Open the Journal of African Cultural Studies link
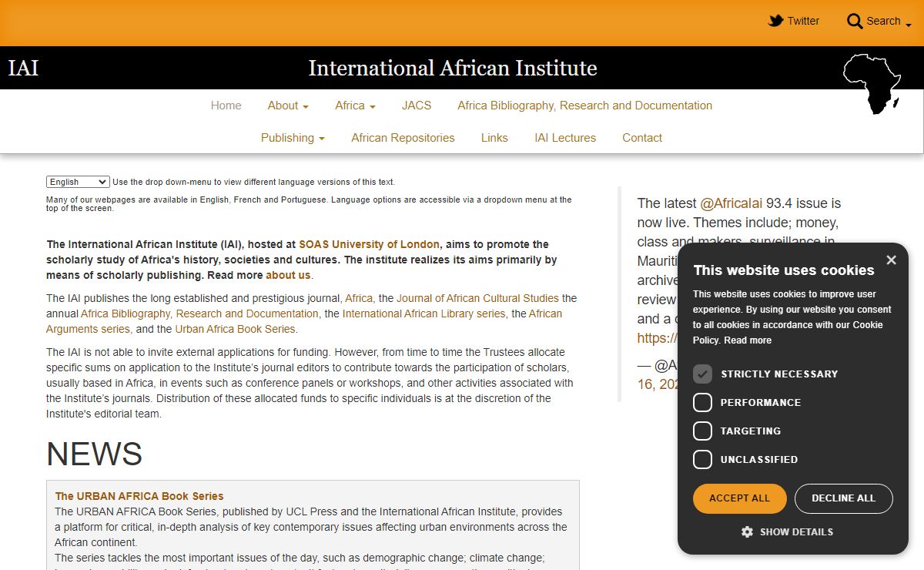This screenshot has height=570, width=924. pos(477,298)
